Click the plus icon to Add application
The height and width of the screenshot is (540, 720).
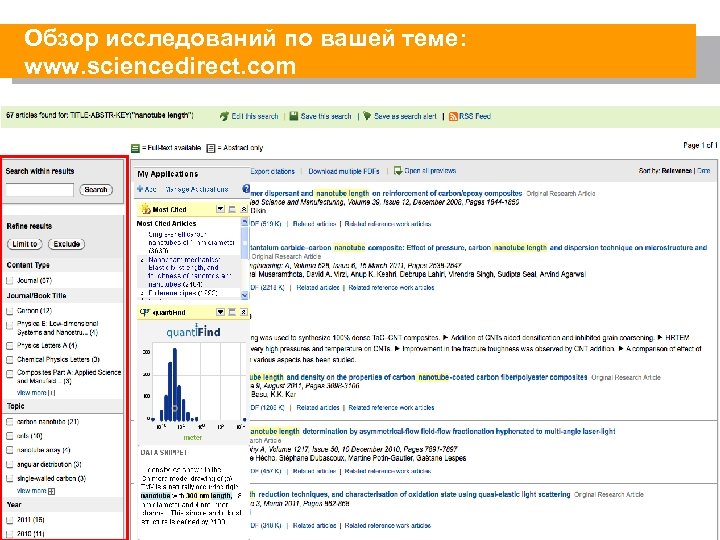coord(140,189)
